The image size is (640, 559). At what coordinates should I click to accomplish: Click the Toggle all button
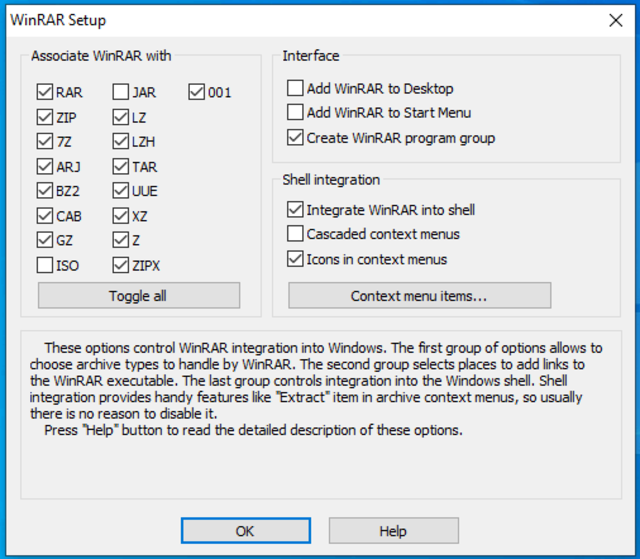pos(139,295)
